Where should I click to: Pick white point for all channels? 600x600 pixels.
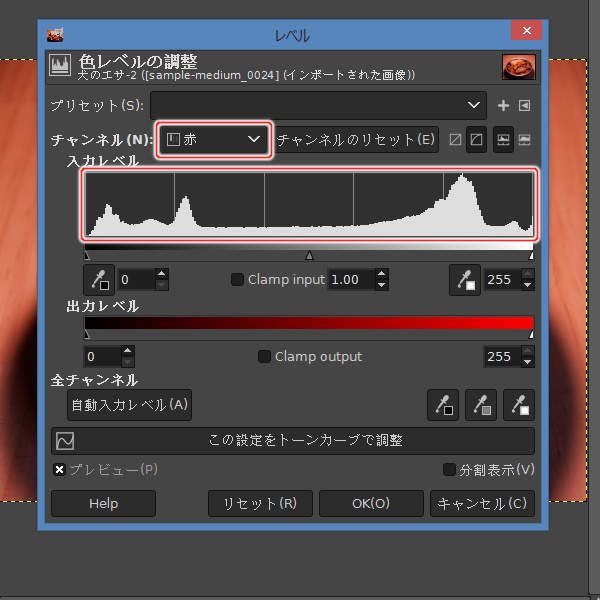click(x=519, y=405)
